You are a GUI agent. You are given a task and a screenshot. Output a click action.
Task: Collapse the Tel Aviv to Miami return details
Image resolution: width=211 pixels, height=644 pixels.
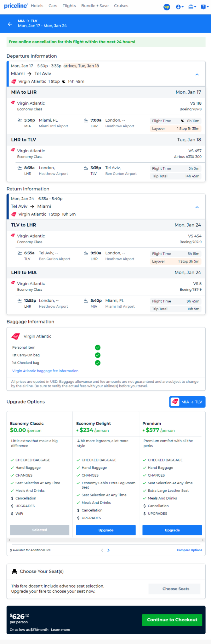coord(197,207)
